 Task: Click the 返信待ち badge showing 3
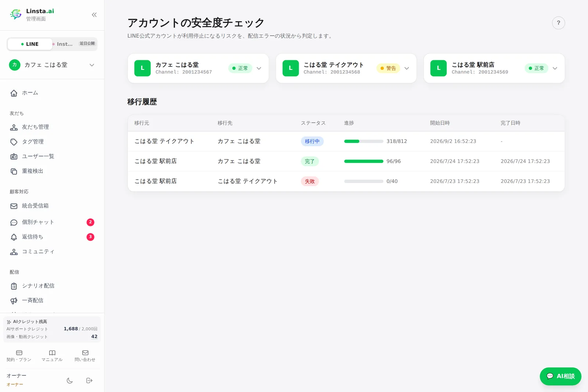click(x=90, y=237)
